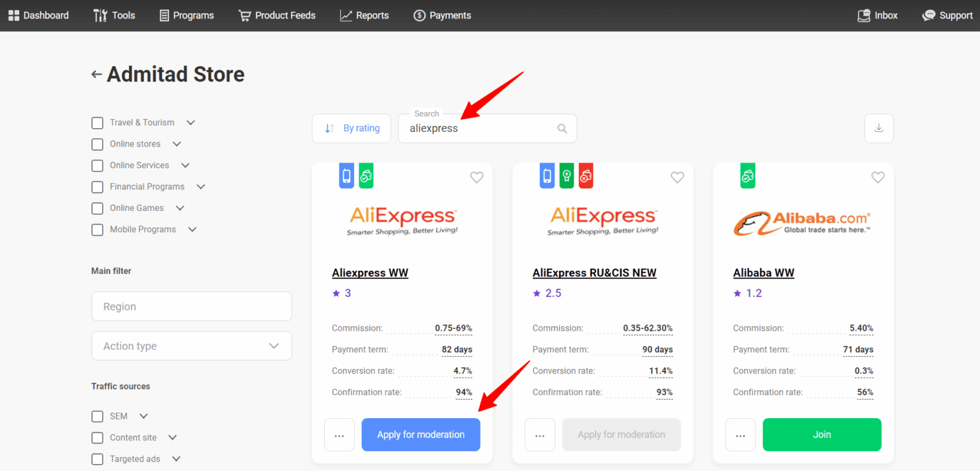Click the red cashback-prohibited badge on AliExpress RU&CIS NEW

click(586, 175)
